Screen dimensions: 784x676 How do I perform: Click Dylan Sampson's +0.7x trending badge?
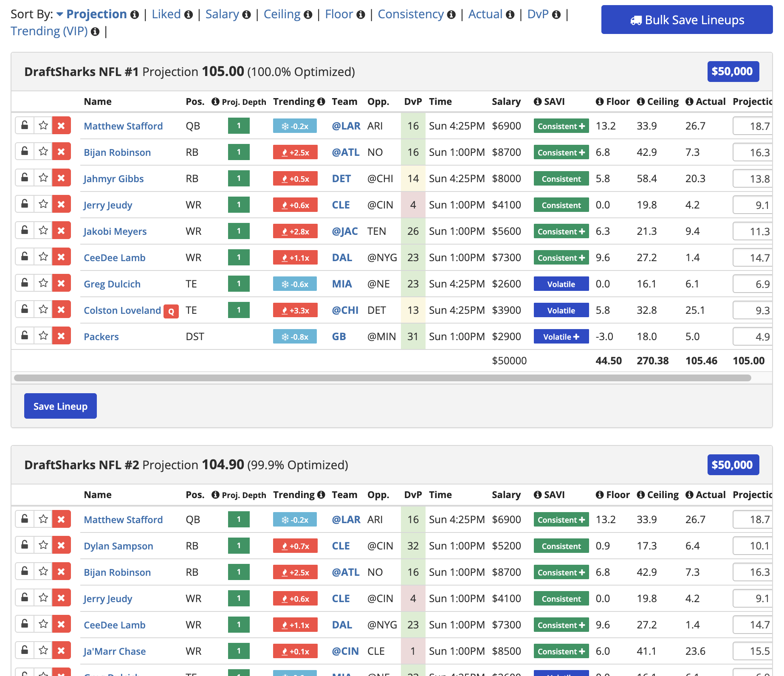click(295, 546)
